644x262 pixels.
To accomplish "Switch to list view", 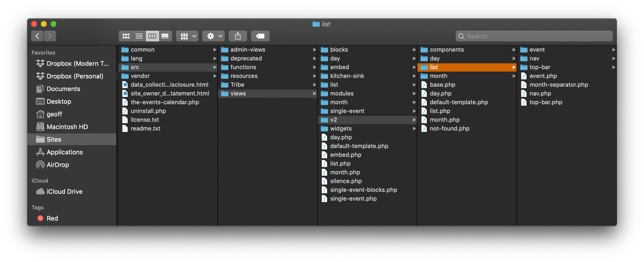I will pos(139,36).
